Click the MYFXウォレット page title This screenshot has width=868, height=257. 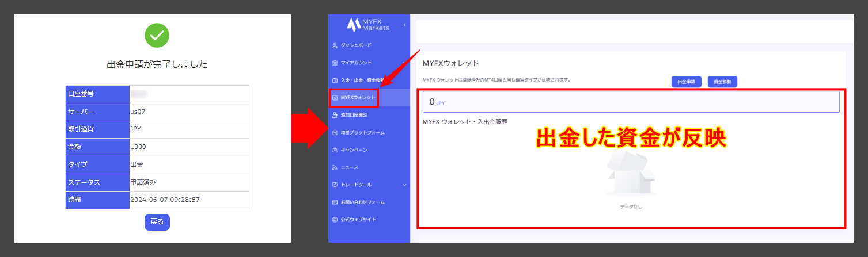tap(451, 63)
